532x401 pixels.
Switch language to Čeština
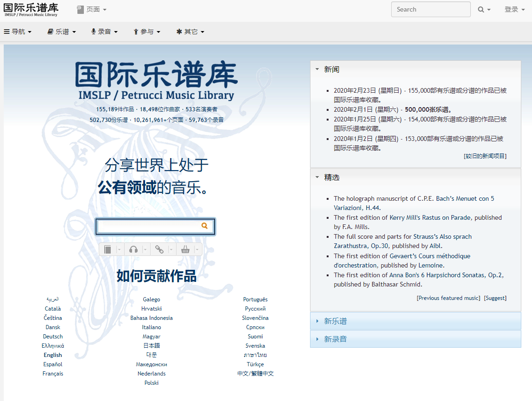(53, 318)
